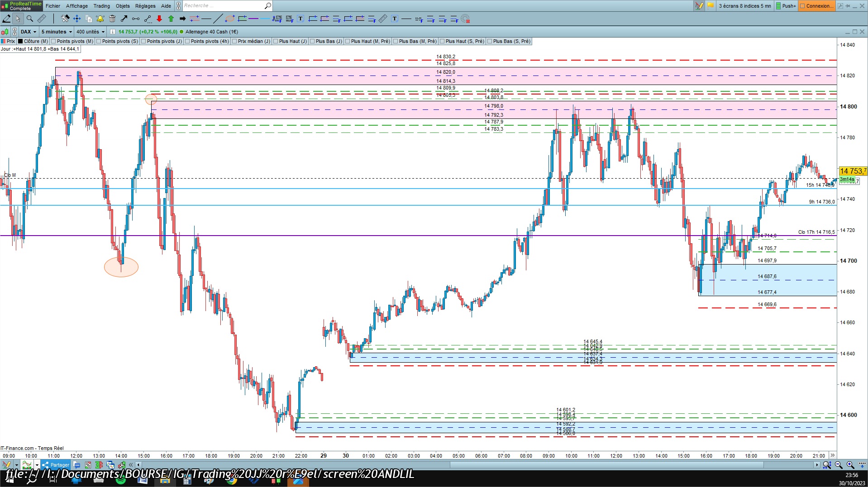The image size is (868, 487).
Task: Click the black Clôture (M) color swatch
Action: [20, 41]
